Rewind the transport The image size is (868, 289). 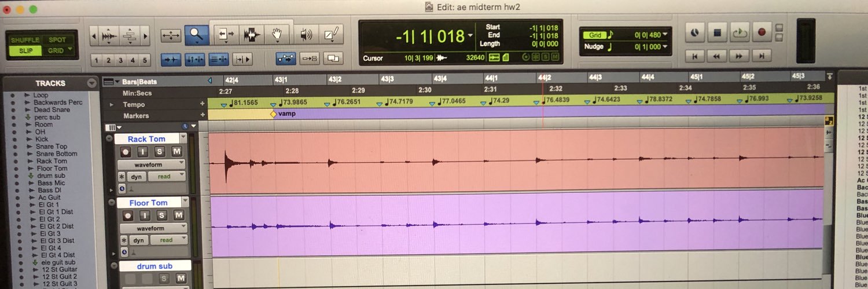click(717, 56)
